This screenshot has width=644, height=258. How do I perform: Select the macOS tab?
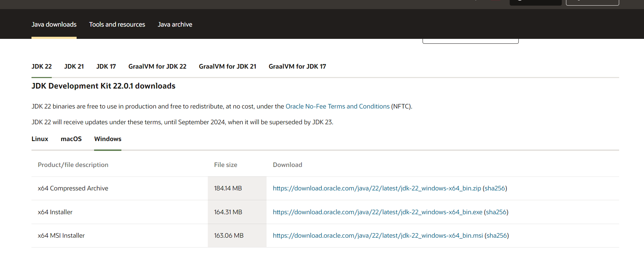(x=71, y=139)
